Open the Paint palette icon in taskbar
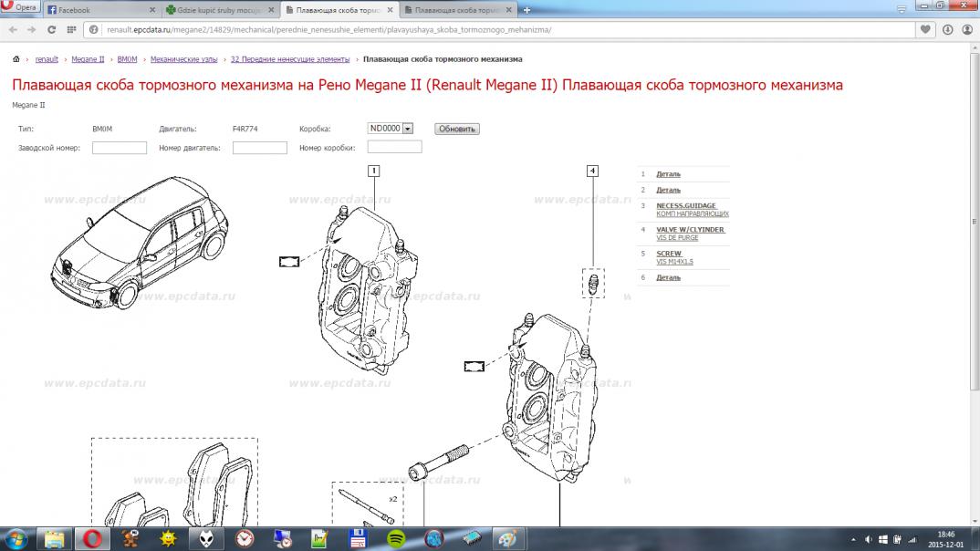This screenshot has height=551, width=980. 507,539
